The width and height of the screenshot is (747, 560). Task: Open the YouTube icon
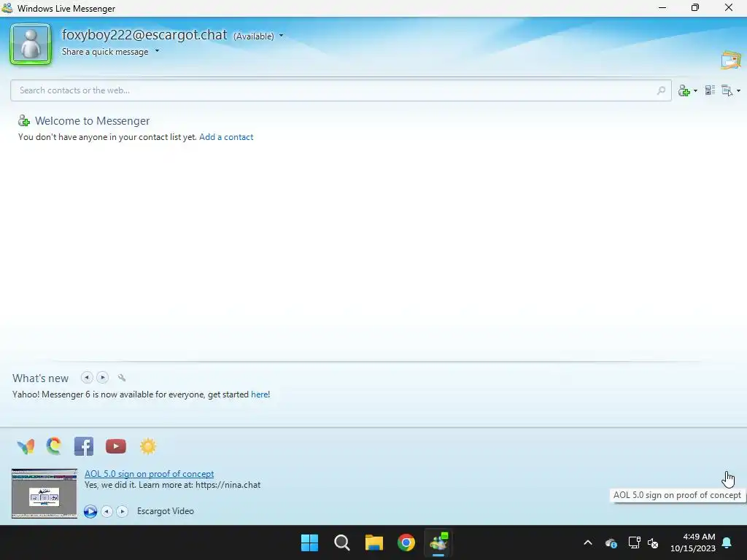point(116,446)
